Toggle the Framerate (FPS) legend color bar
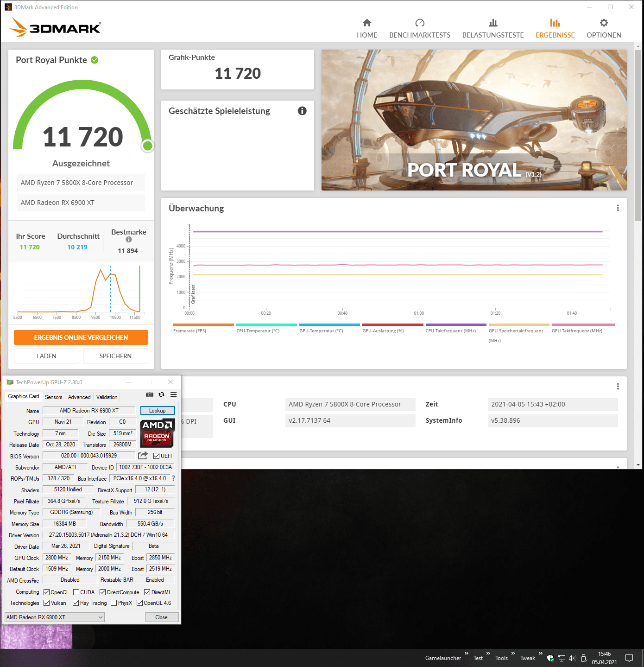The height and width of the screenshot is (667, 644). point(203,324)
